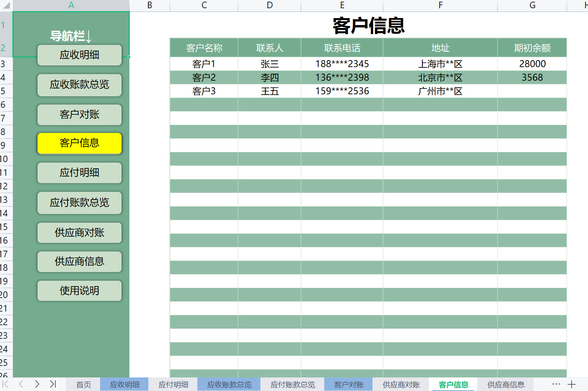Click the 使用说明 navigation button

(80, 291)
